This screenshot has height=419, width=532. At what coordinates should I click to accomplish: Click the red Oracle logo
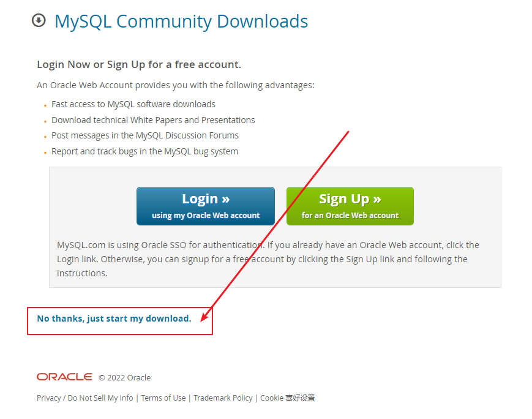[64, 377]
